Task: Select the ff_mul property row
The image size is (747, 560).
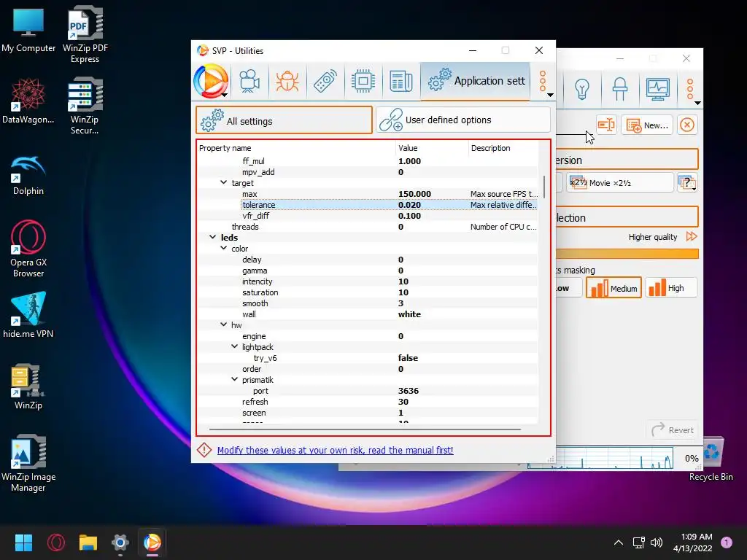Action: point(368,161)
